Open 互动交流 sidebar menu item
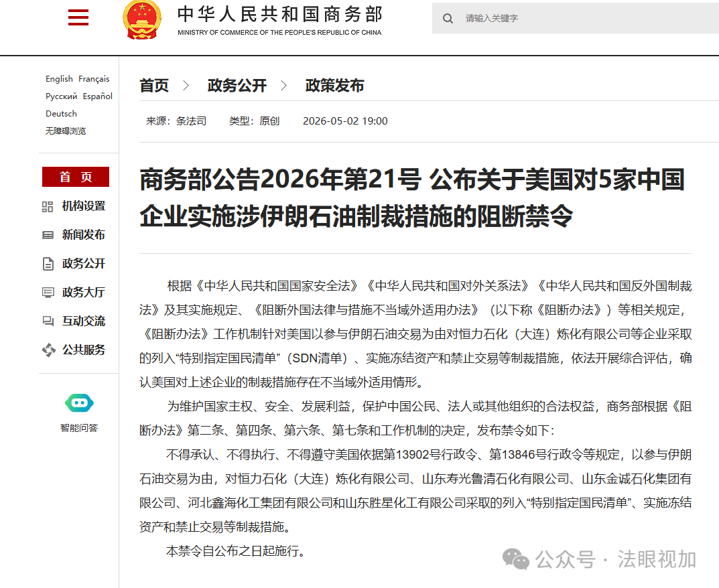The height and width of the screenshot is (588, 719). pos(84,321)
